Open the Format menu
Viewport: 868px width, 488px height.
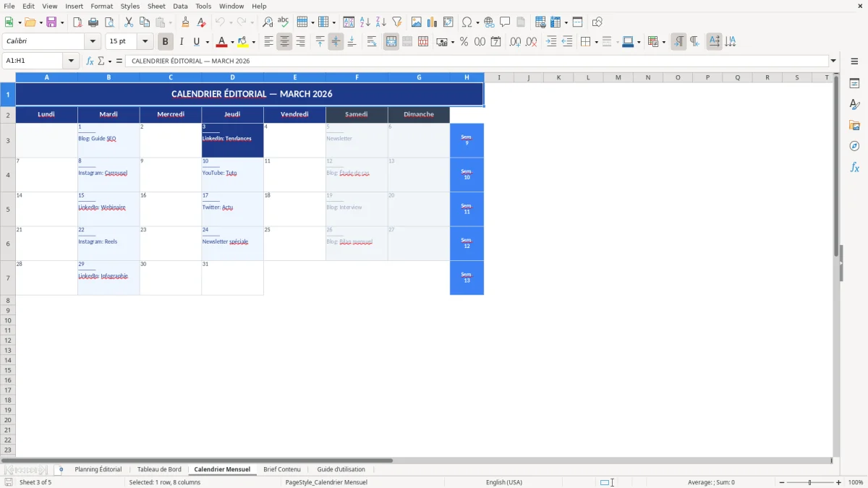tap(101, 6)
